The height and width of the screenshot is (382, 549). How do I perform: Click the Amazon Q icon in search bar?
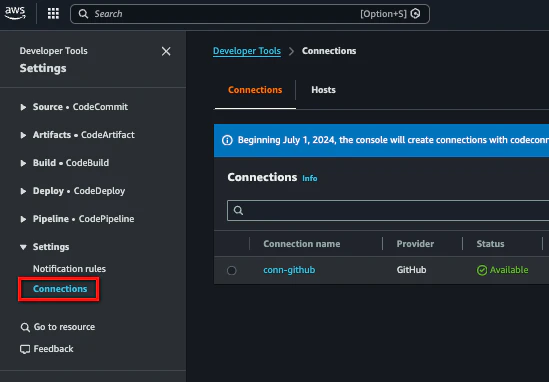[415, 14]
